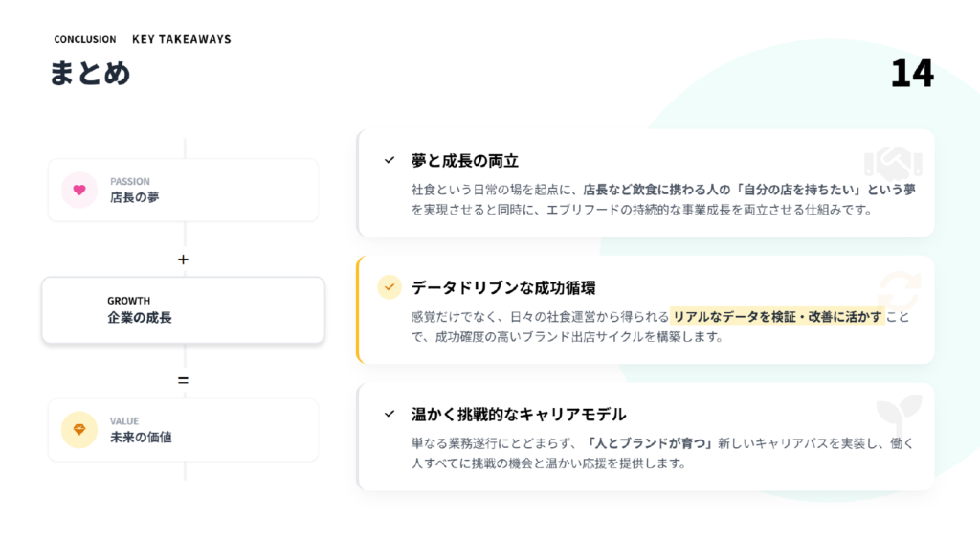Click the 夢と成長の両立 heading

tap(465, 160)
